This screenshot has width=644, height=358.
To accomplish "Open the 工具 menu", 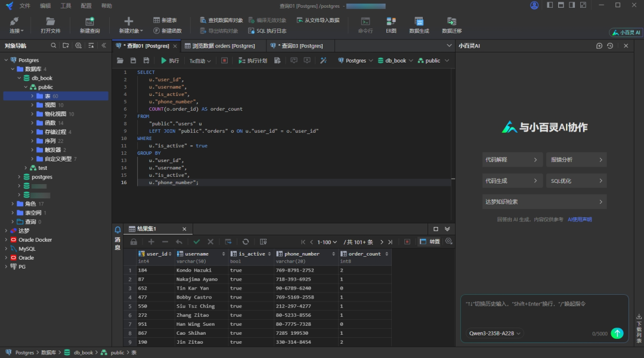I will coord(66,5).
